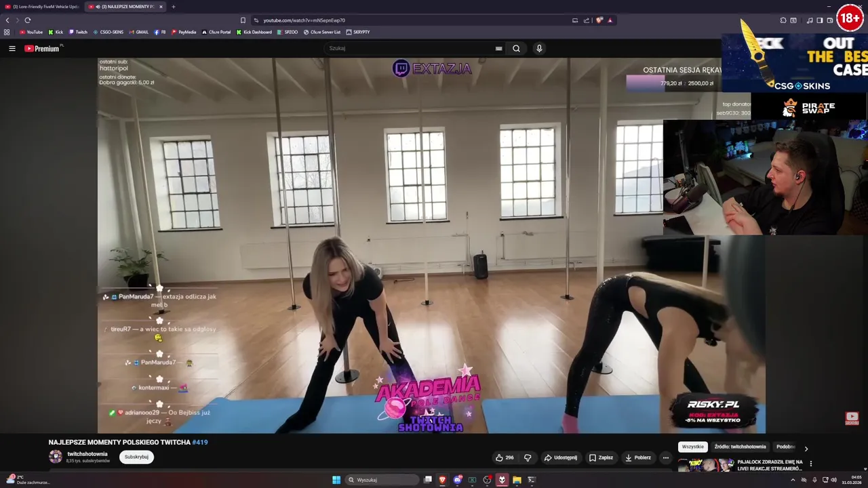Select the Źródło: twitchshotownia chip
Viewport: 868px width, 488px height.
(x=740, y=447)
